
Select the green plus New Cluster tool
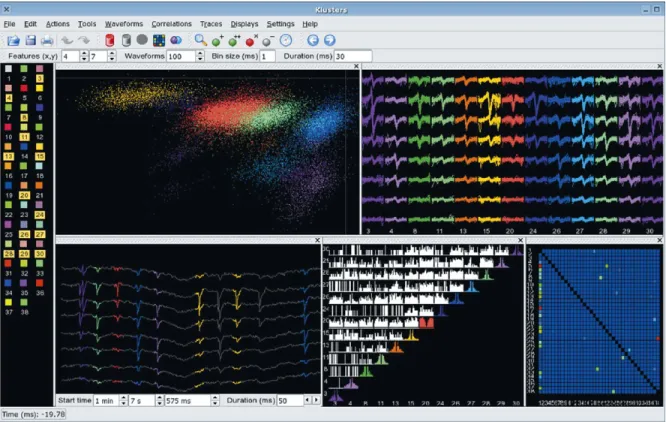(x=217, y=40)
